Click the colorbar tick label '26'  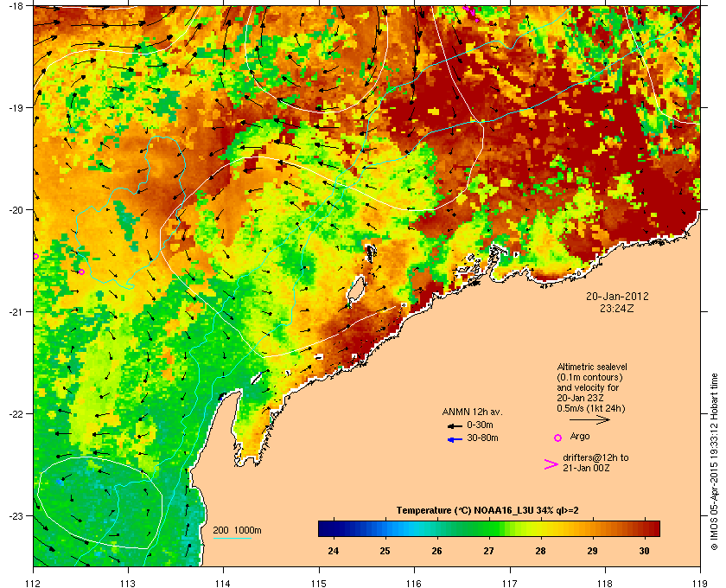click(x=437, y=551)
